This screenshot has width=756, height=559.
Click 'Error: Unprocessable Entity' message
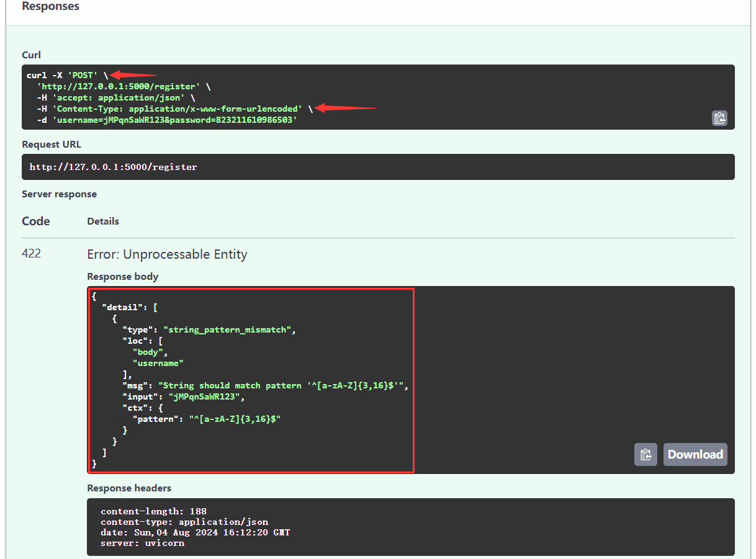tap(167, 254)
